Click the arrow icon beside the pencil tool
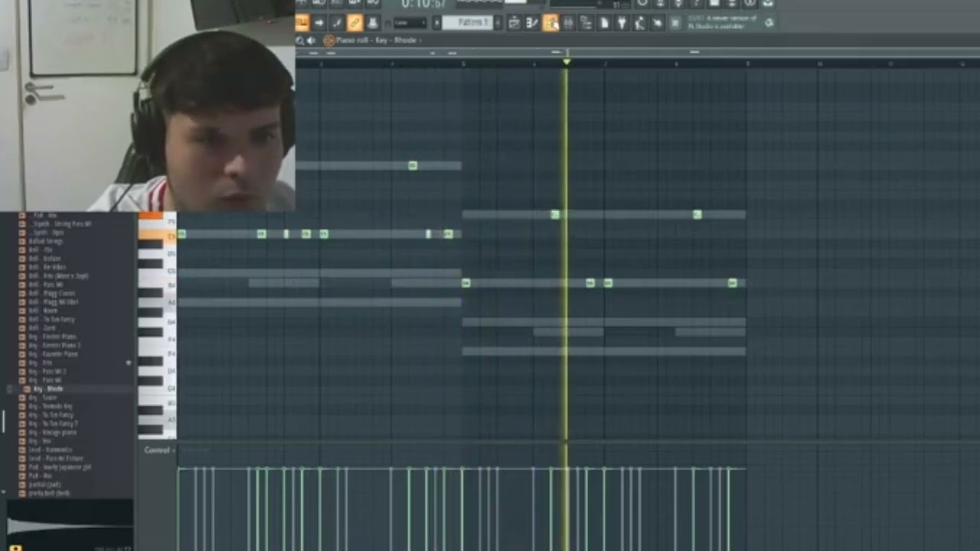 coord(319,23)
